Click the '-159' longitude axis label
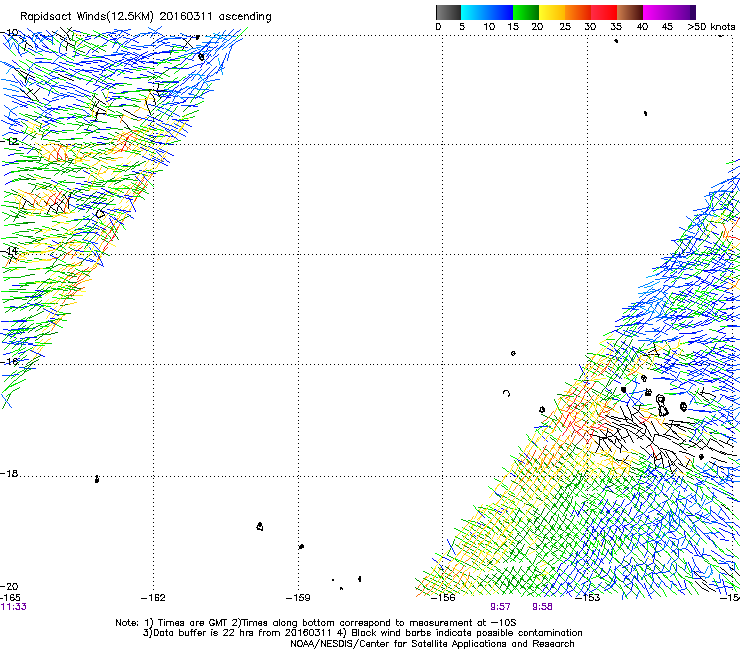 pyautogui.click(x=298, y=598)
